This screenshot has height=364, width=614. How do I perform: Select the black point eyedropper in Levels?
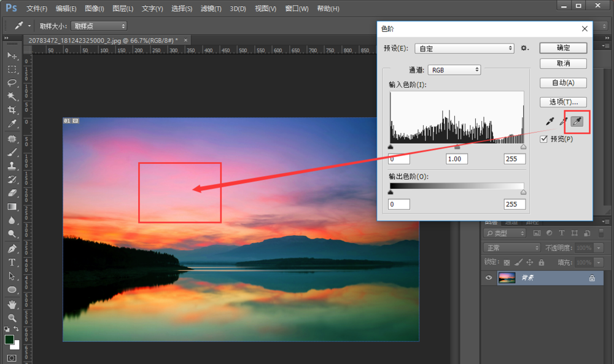[x=550, y=122]
